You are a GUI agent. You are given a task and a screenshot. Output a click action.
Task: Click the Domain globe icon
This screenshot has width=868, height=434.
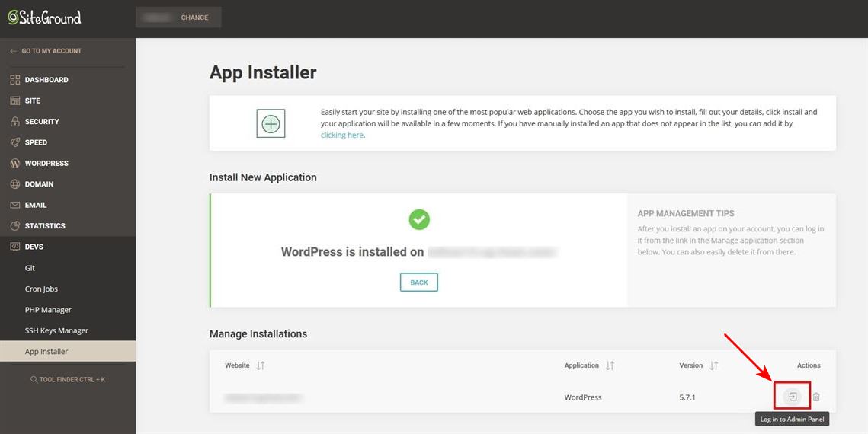(x=15, y=184)
